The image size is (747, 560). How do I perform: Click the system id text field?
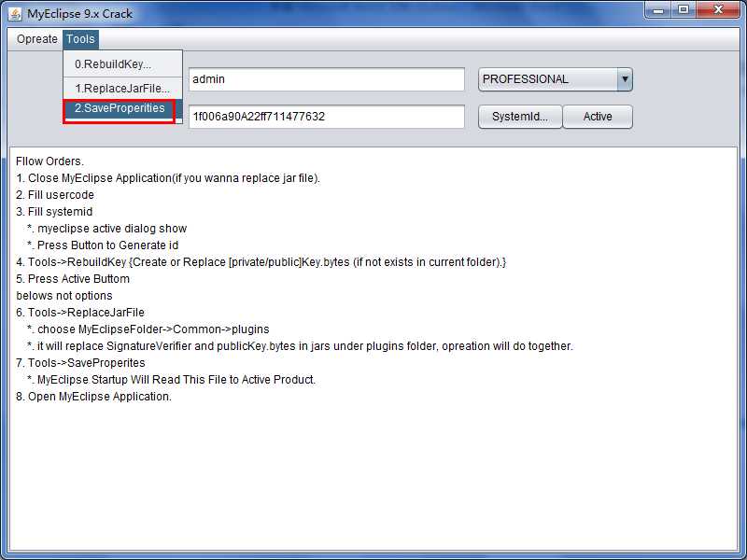[326, 117]
